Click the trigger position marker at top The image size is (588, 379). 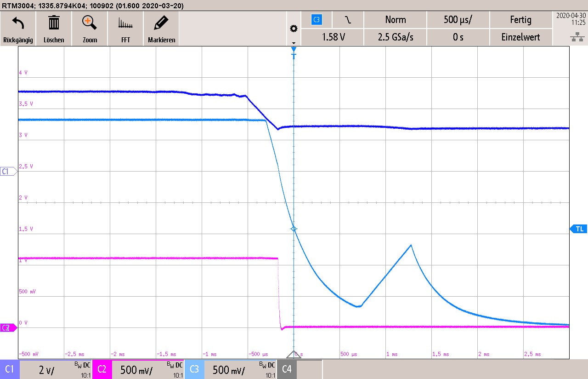(x=294, y=49)
